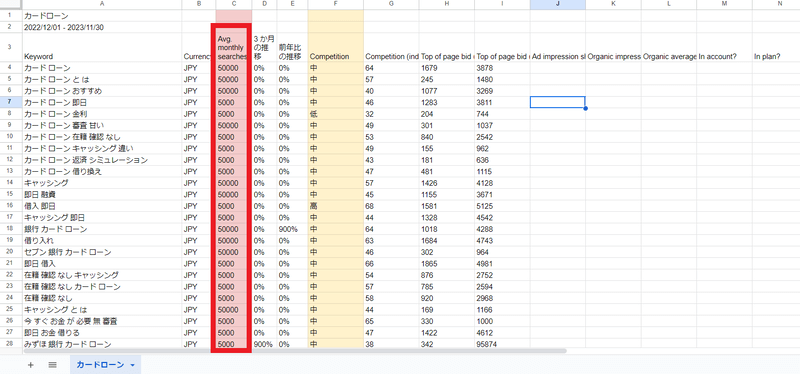800x374 pixels.
Task: Click the selected cell J7
Action: pyautogui.click(x=558, y=102)
